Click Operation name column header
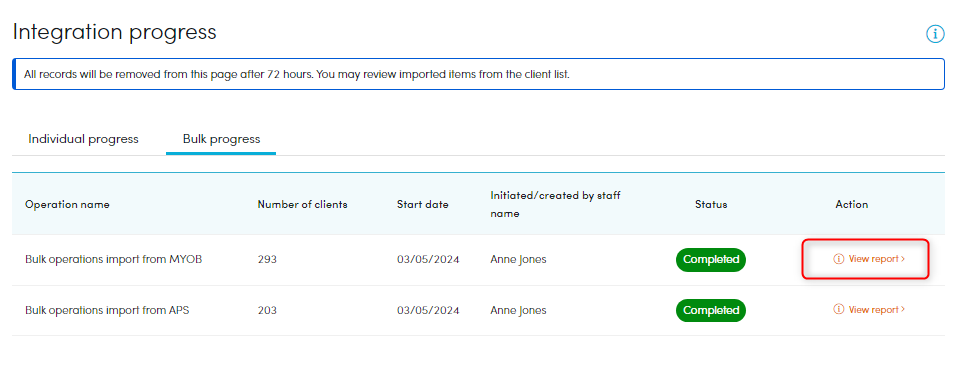 click(x=67, y=205)
